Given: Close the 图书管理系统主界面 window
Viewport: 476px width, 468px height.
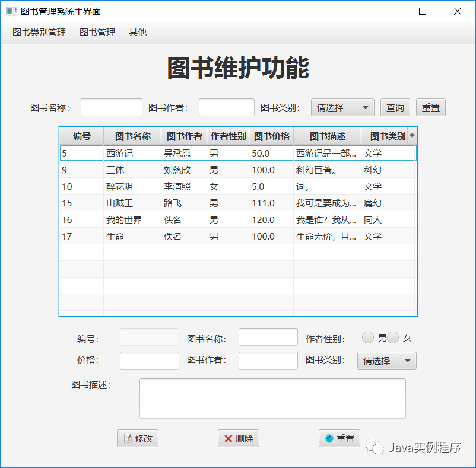Looking at the screenshot, I should (458, 11).
